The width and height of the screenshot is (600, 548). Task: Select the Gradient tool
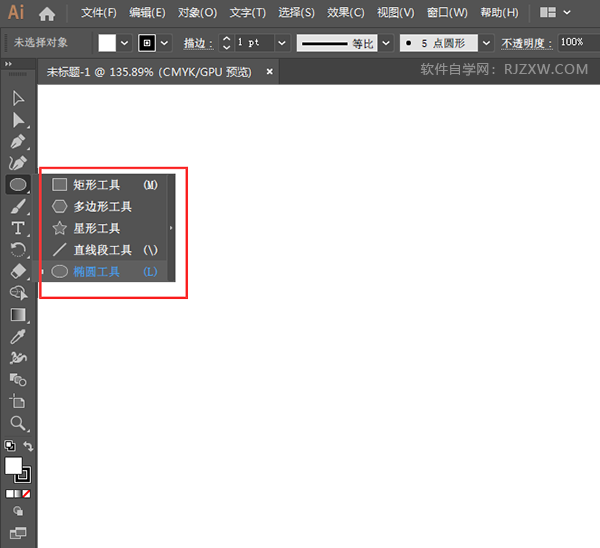click(18, 315)
